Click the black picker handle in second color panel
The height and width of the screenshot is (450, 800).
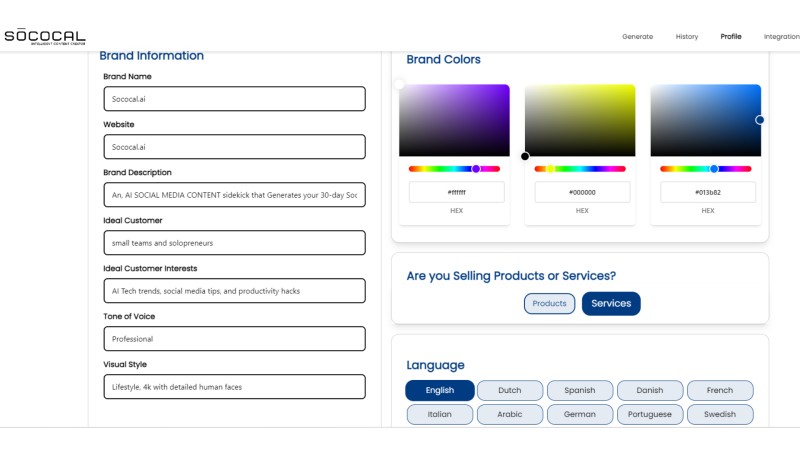click(x=525, y=156)
